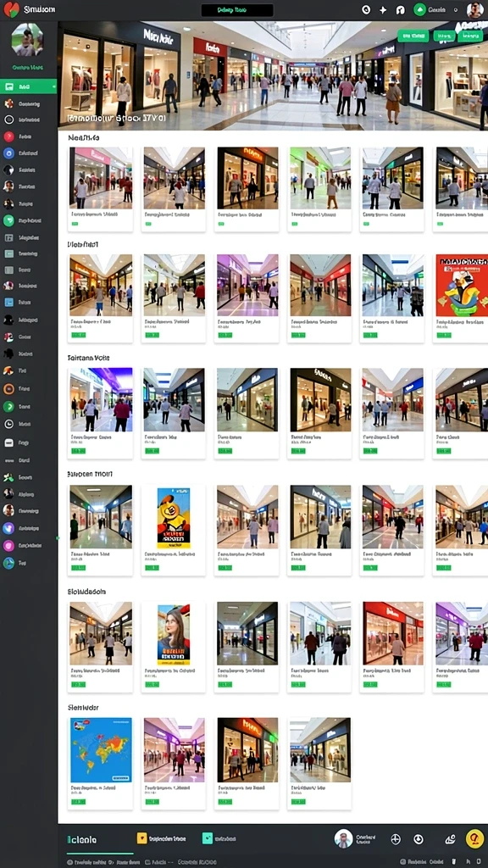Click the sparkle plus icon in top bar
The width and height of the screenshot is (488, 868).
[383, 10]
